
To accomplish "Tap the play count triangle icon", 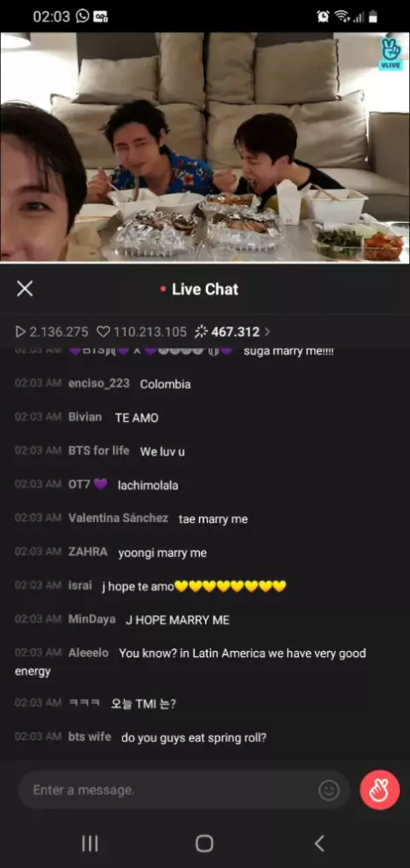I will [20, 331].
